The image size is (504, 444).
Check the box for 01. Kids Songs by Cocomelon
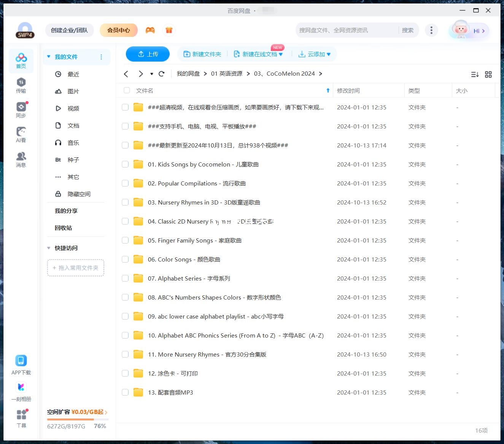(125, 164)
